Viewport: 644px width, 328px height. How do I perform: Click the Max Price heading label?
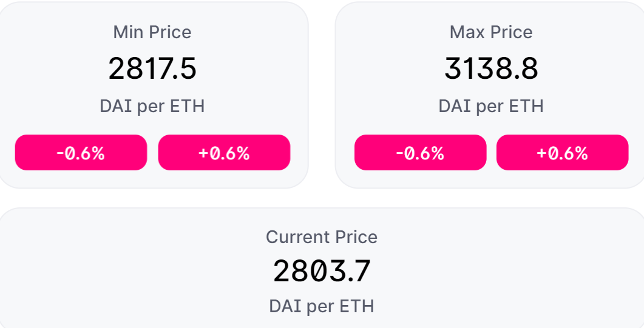click(x=491, y=32)
